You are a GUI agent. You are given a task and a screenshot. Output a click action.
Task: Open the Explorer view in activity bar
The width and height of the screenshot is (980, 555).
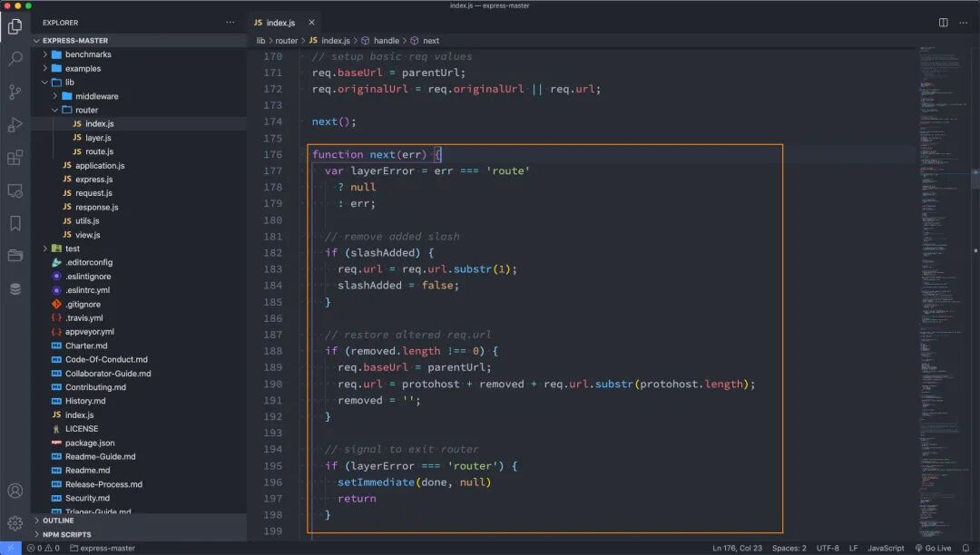pyautogui.click(x=15, y=26)
